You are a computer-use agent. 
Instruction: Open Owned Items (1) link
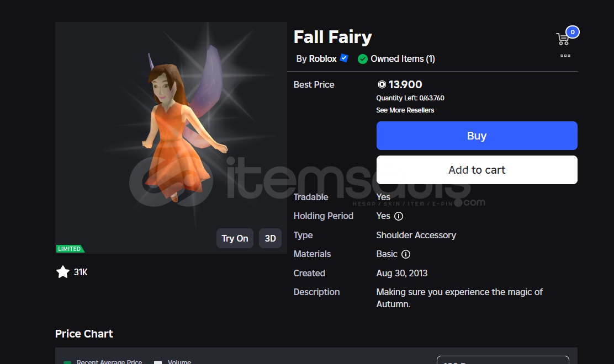tap(403, 59)
